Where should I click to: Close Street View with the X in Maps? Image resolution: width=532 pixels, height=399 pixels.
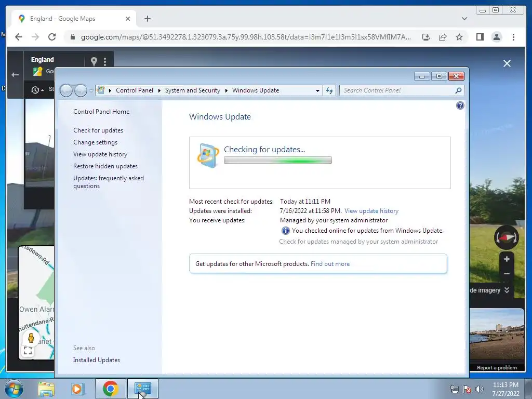[x=507, y=63]
